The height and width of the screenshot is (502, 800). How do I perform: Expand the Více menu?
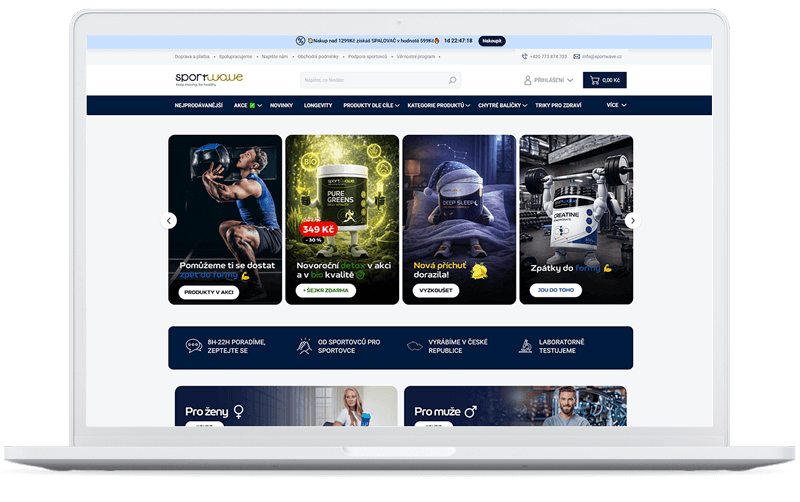tap(613, 105)
